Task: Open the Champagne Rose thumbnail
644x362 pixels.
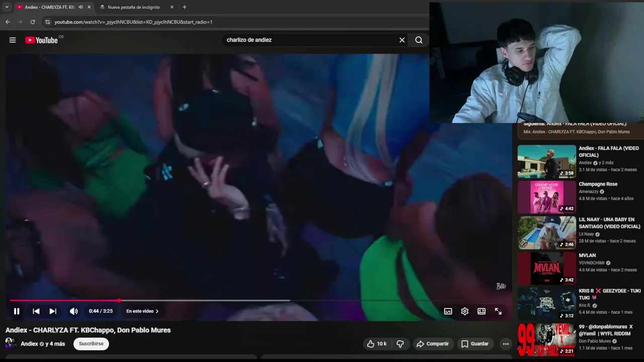Action: (547, 198)
